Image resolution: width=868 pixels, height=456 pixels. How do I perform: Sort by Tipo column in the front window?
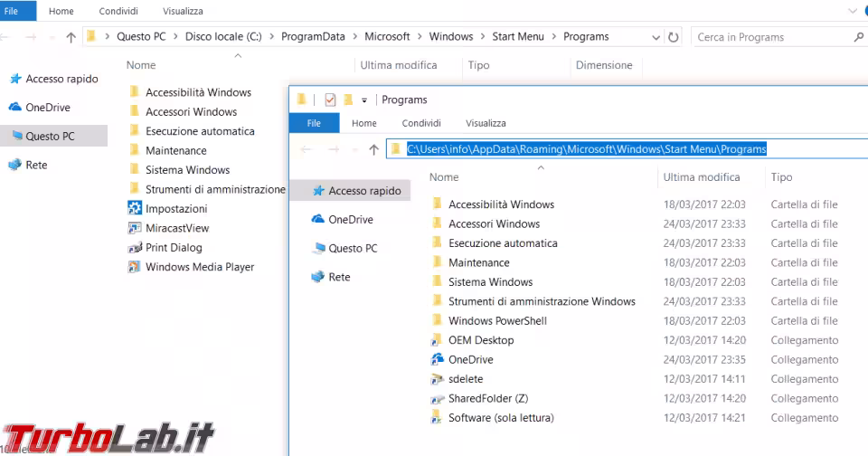[x=781, y=177]
